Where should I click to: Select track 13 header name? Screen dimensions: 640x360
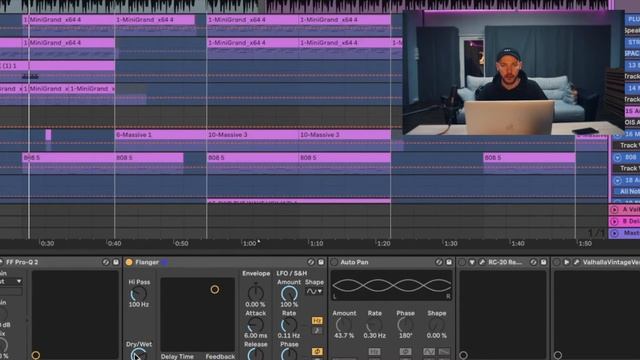click(x=633, y=65)
